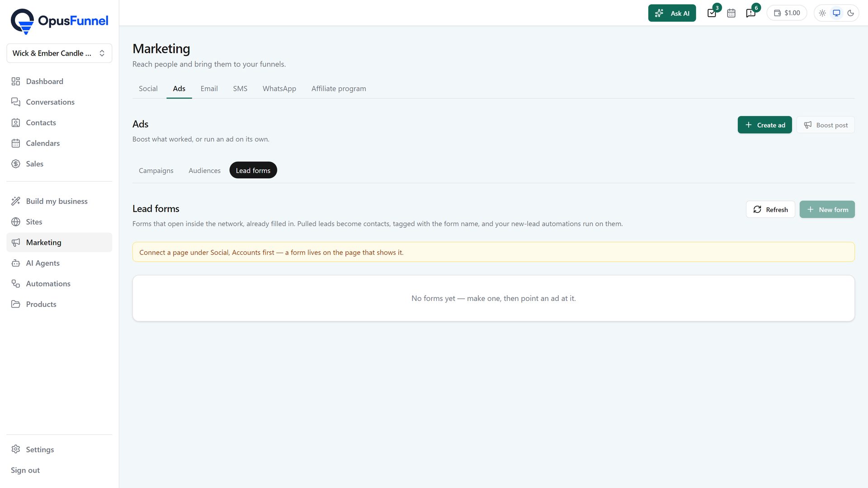This screenshot has width=868, height=488.
Task: Select the Ads tab
Action: 179,89
